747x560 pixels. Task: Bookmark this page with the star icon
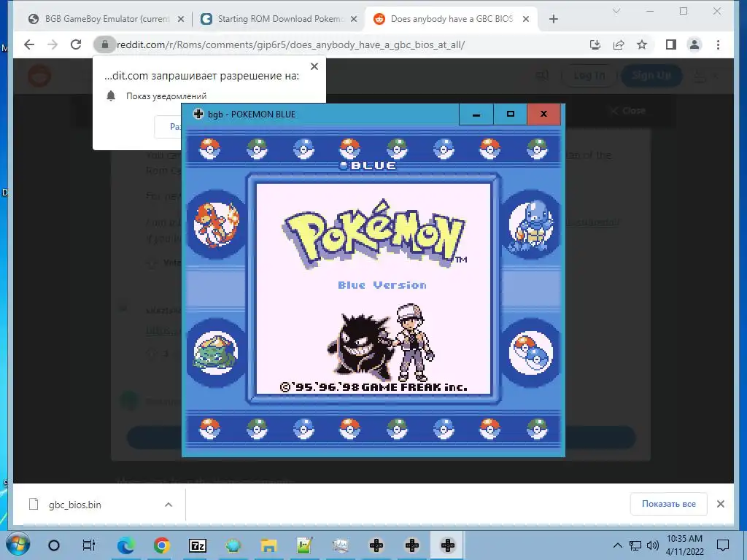pos(642,44)
